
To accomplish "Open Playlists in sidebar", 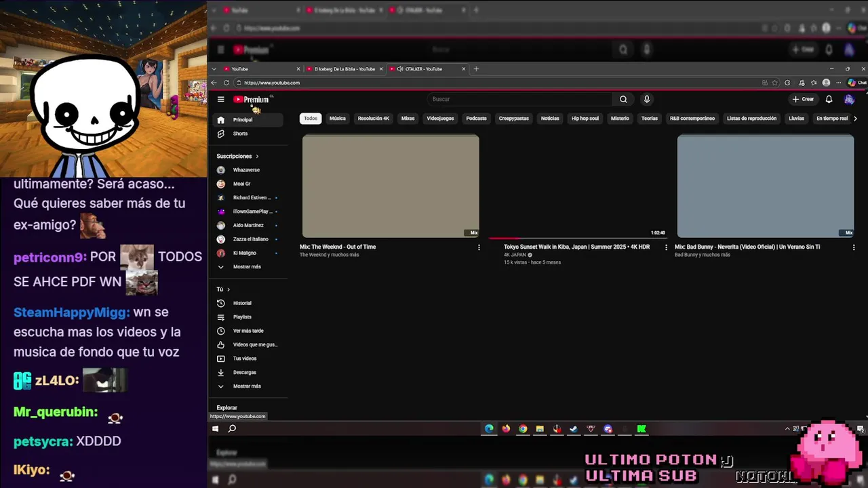I will click(248, 317).
